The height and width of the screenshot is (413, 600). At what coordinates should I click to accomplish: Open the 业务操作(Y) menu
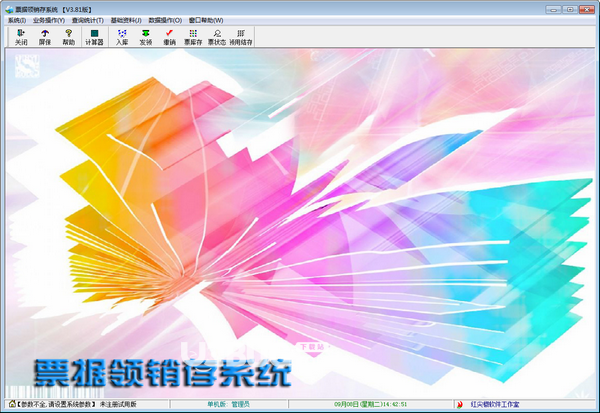[49, 20]
